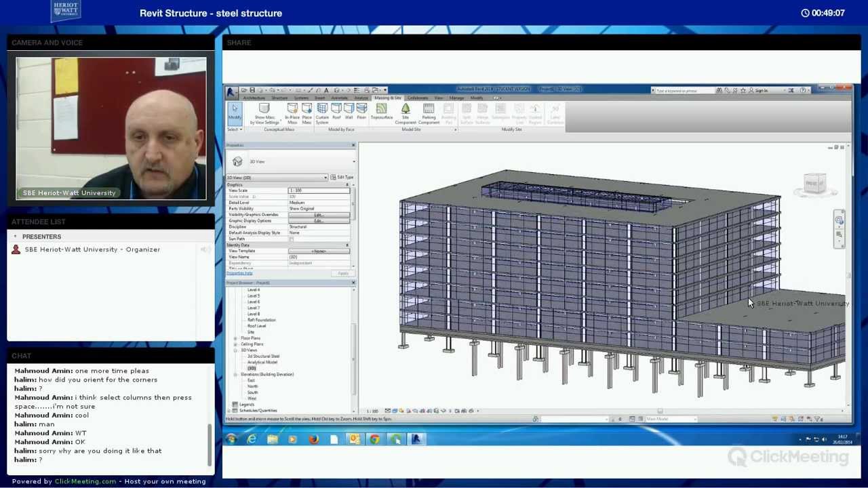Collapse the Elevations (Building Elevation) node
This screenshot has width=868, height=488.
[x=235, y=374]
